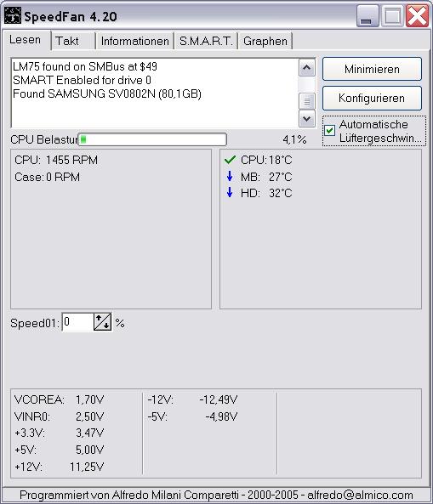Click the CPU Belastung progress bar
Screen dimensions: 433x504
pyautogui.click(x=152, y=139)
